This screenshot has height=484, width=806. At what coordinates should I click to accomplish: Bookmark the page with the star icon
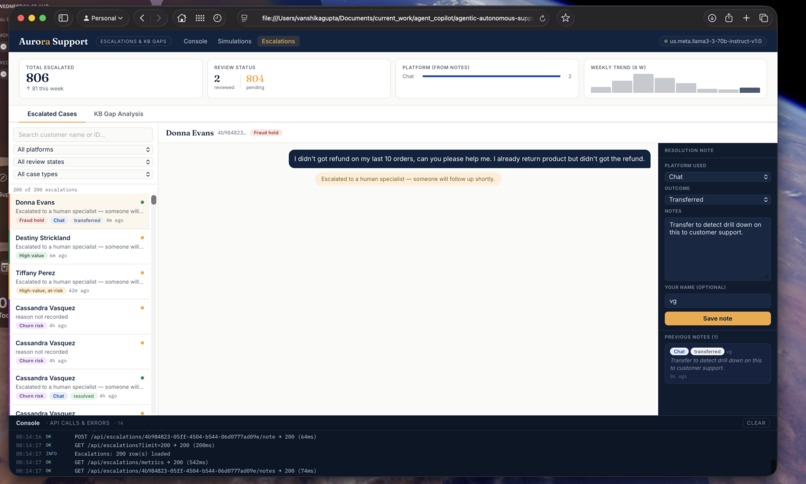(x=565, y=18)
